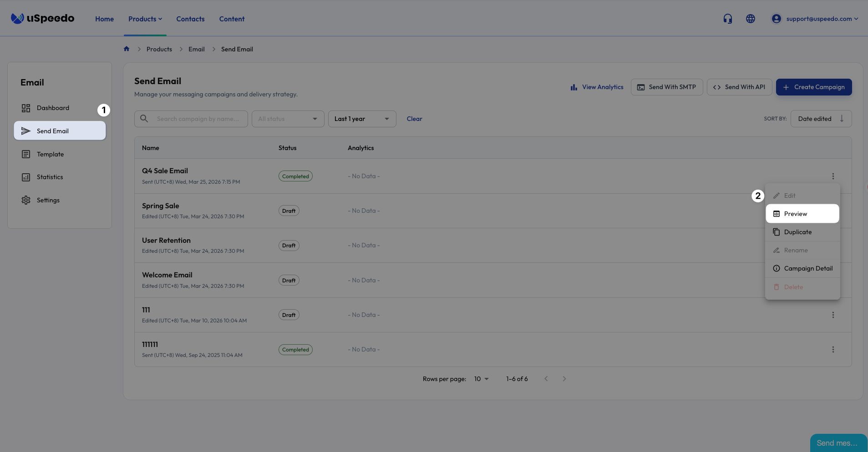Open Template section in sidebar
This screenshot has width=868, height=452.
[x=50, y=155]
